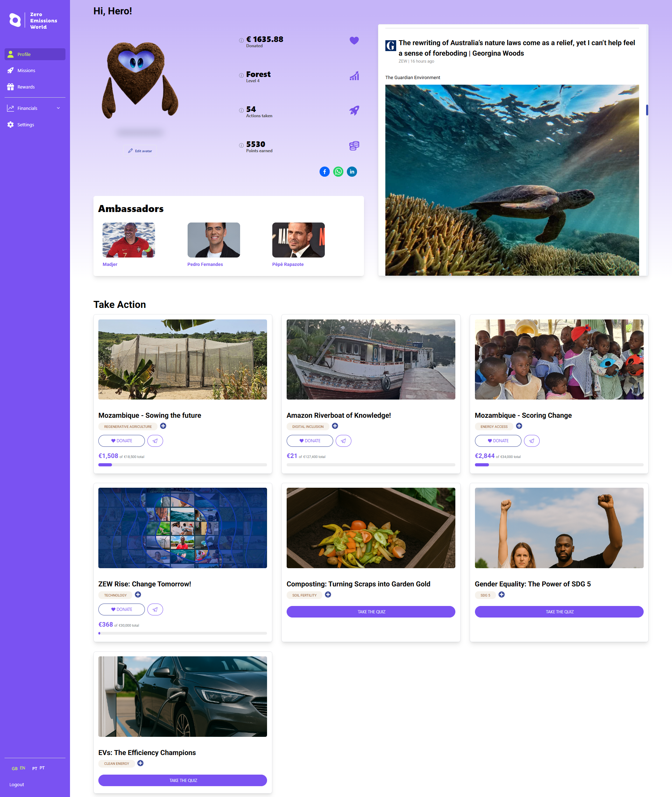
Task: Click Donate on Mozambique - Sowing the future
Action: pyautogui.click(x=121, y=440)
